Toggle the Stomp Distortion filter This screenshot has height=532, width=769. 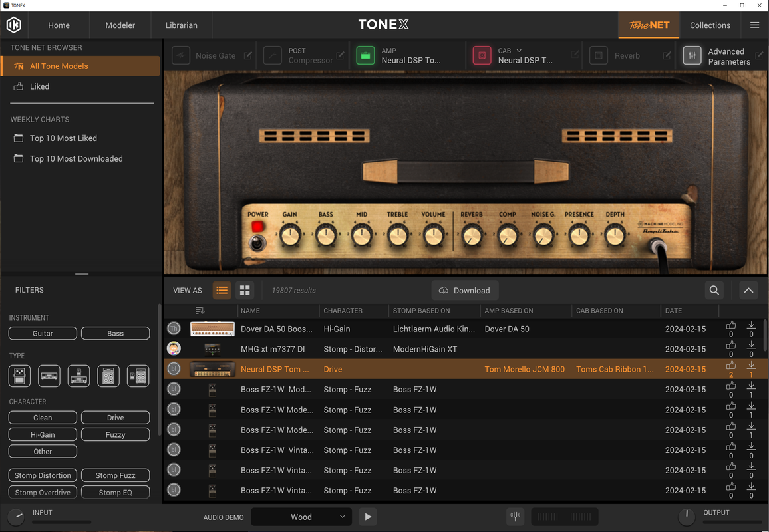pos(43,475)
